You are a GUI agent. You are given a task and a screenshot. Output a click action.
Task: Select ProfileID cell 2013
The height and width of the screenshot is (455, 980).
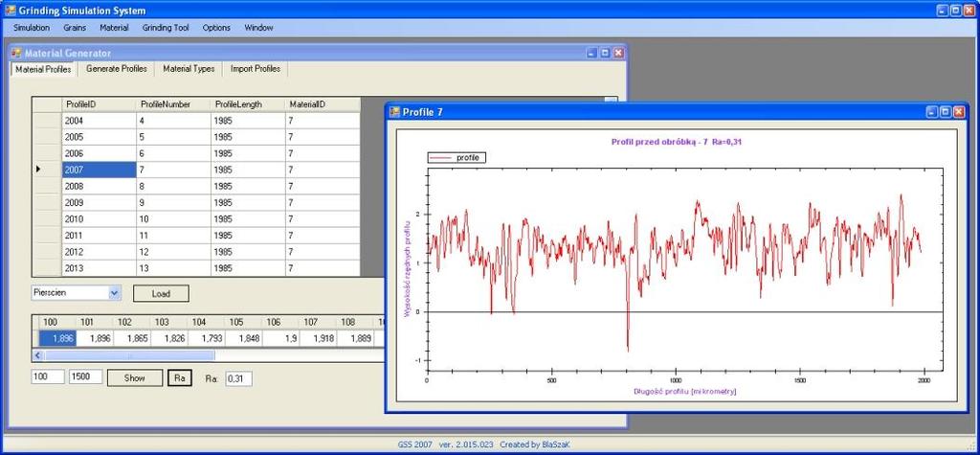99,268
